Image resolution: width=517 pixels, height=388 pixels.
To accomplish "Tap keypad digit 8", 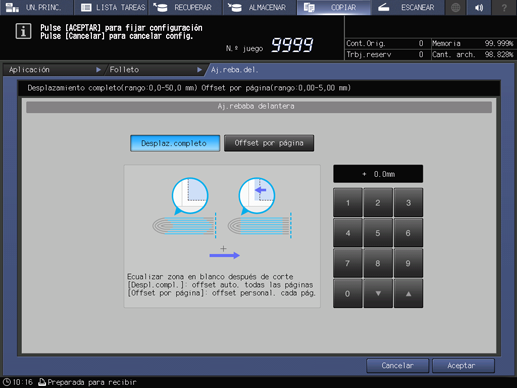I will tap(378, 263).
